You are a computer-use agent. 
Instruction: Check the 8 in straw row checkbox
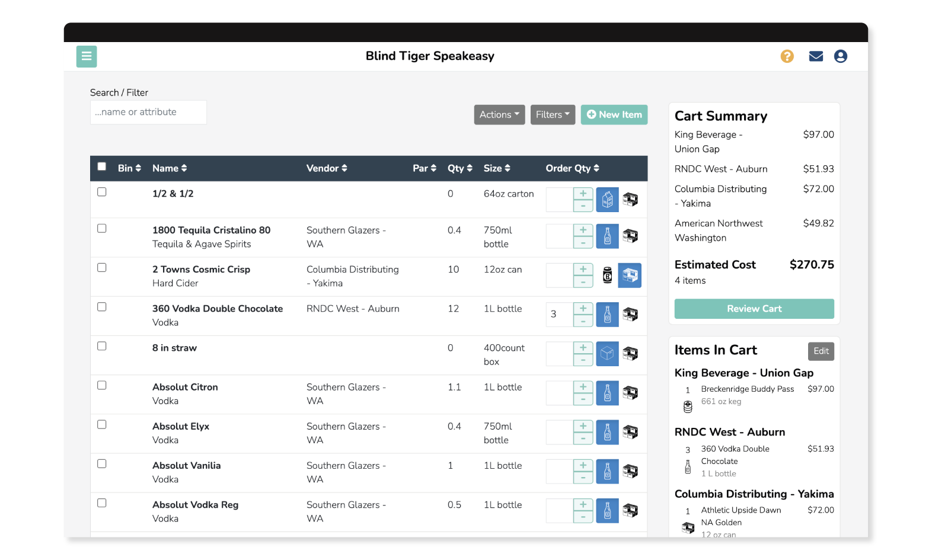click(102, 346)
